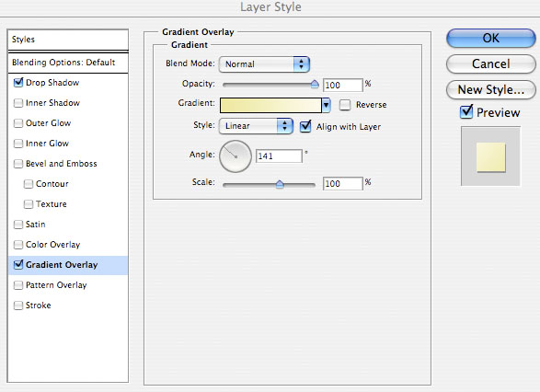The height and width of the screenshot is (392, 540).
Task: Enable the Satin checkbox
Action: (18, 225)
